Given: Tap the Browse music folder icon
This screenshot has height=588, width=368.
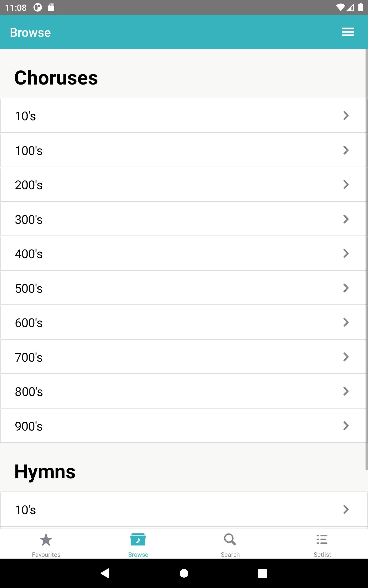Looking at the screenshot, I should [138, 540].
